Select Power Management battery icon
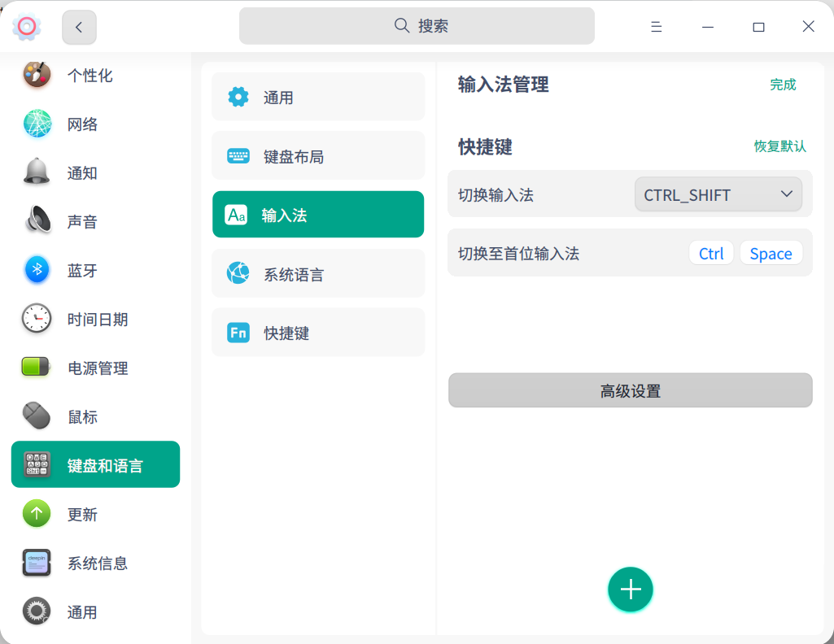The height and width of the screenshot is (644, 834). click(x=37, y=368)
